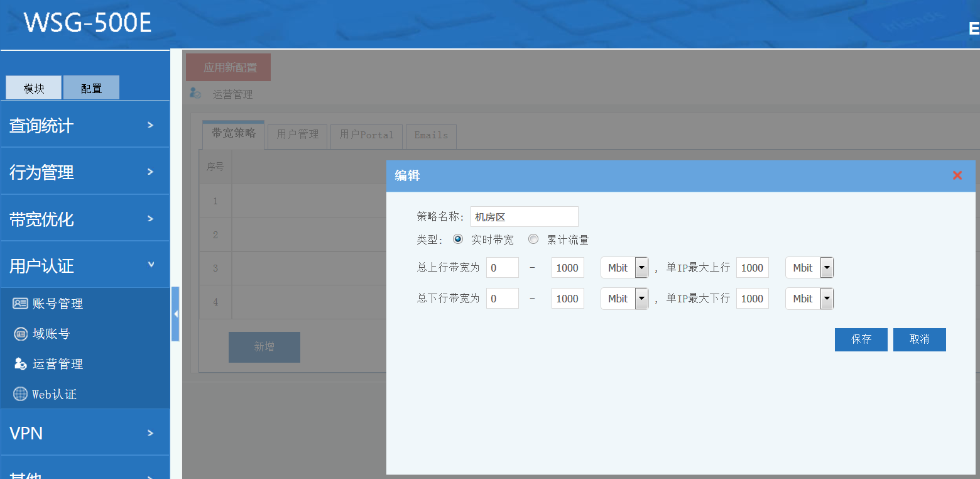The image size is (980, 479).
Task: Close the 编辑 dialog with red X
Action: click(x=957, y=176)
